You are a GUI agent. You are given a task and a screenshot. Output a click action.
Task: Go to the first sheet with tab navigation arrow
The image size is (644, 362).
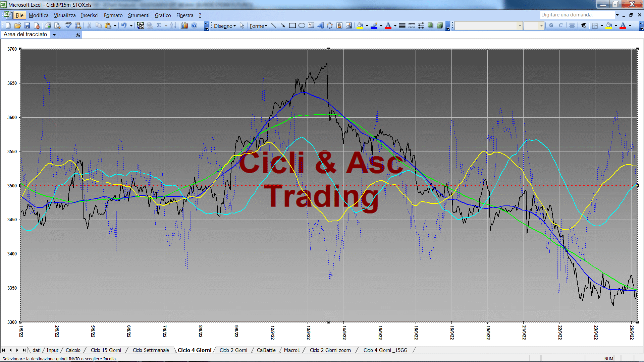[x=4, y=350]
